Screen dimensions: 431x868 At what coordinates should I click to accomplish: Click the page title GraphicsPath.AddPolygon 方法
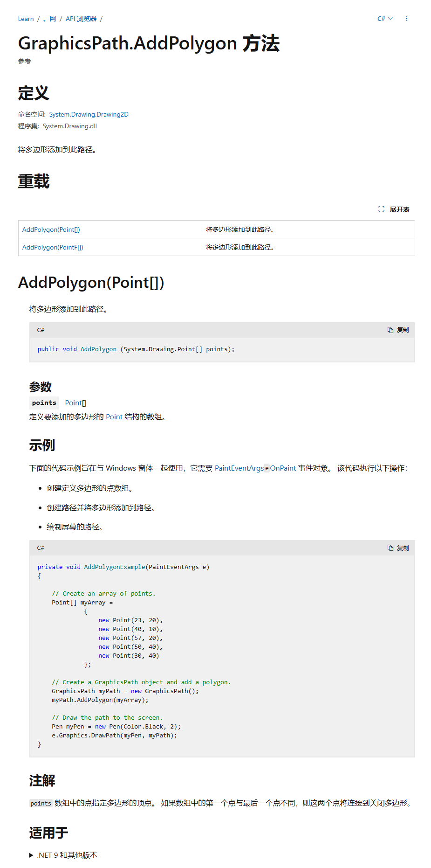149,43
